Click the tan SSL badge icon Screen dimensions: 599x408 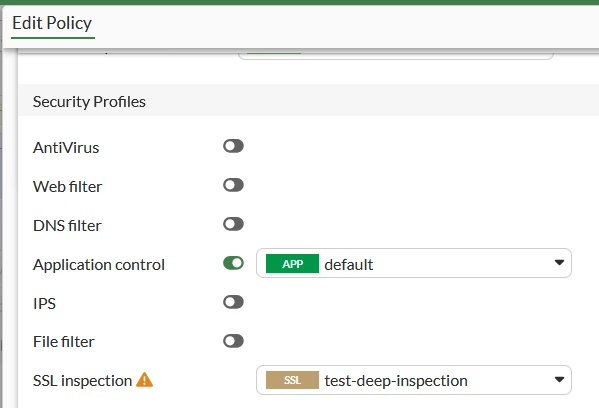click(x=292, y=380)
